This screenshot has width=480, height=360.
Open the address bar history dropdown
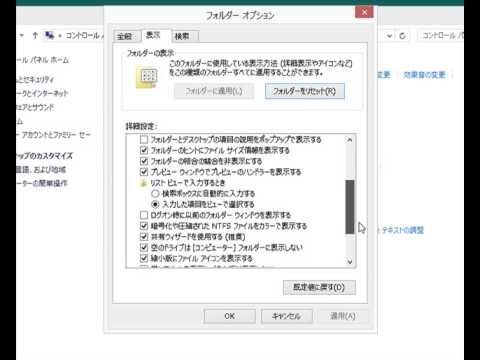pyautogui.click(x=389, y=36)
